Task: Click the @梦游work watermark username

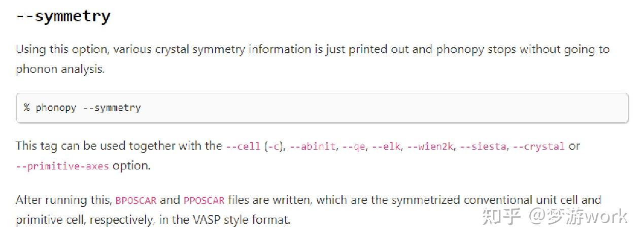Action: coord(578,217)
